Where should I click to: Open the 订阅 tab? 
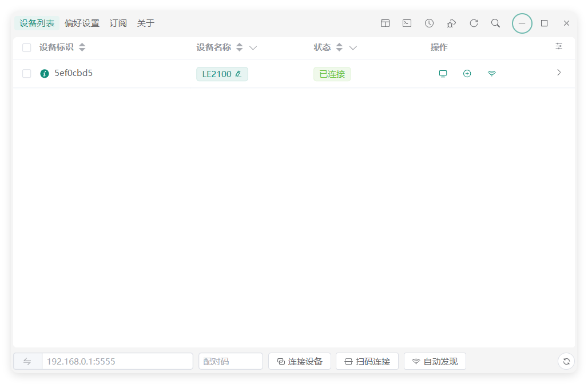(x=118, y=23)
